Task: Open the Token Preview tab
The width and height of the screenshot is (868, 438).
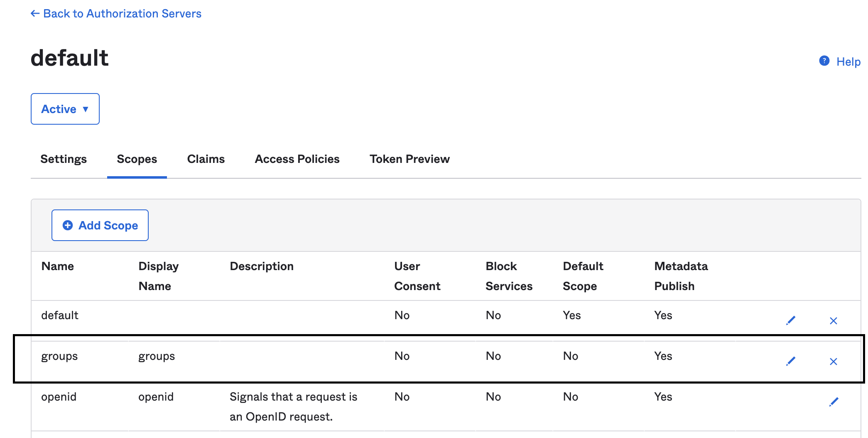Action: 409,159
